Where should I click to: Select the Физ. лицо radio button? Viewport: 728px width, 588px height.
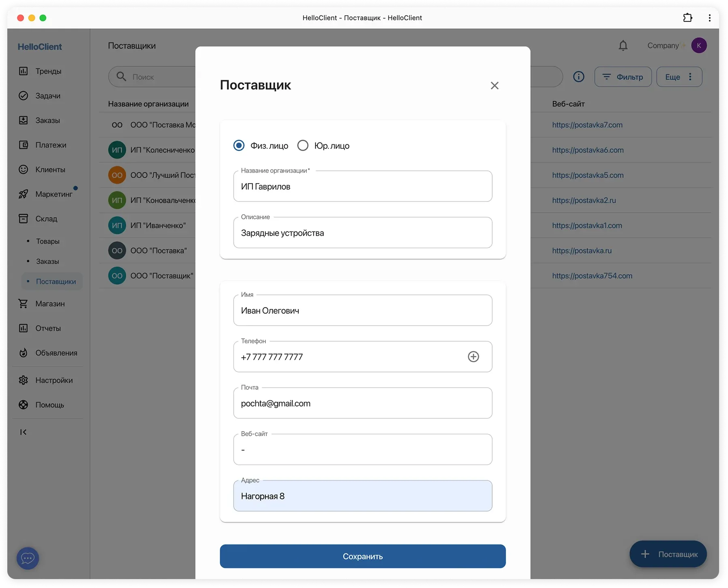tap(239, 145)
